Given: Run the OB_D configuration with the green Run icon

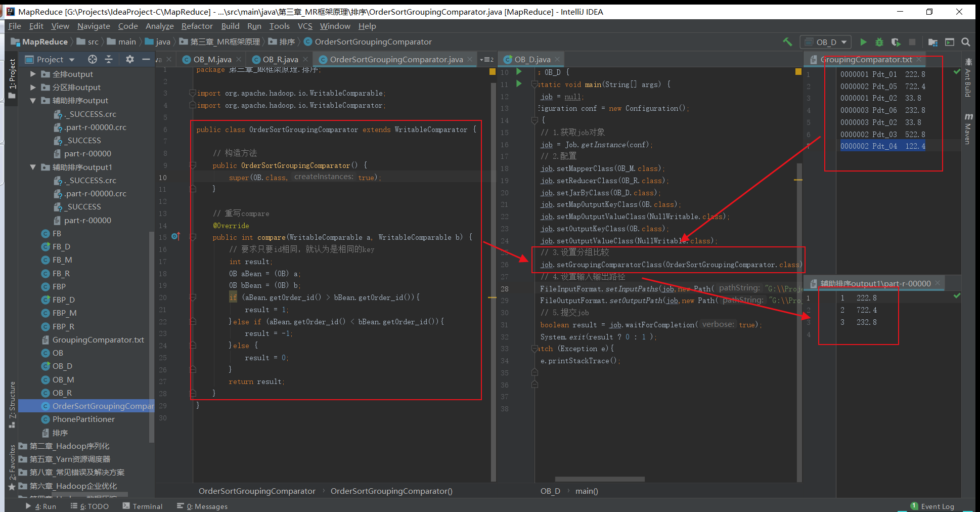Looking at the screenshot, I should tap(863, 42).
